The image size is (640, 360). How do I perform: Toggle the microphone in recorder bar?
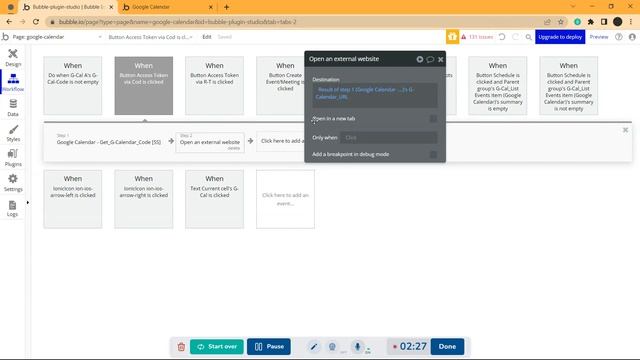click(x=357, y=347)
